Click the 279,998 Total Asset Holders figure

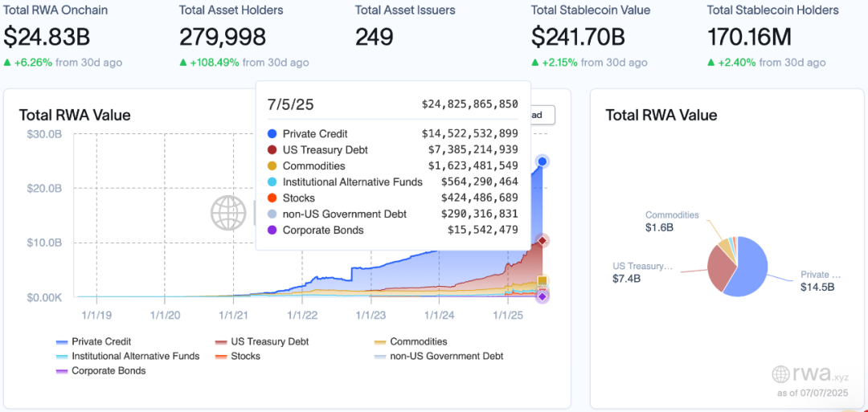219,37
